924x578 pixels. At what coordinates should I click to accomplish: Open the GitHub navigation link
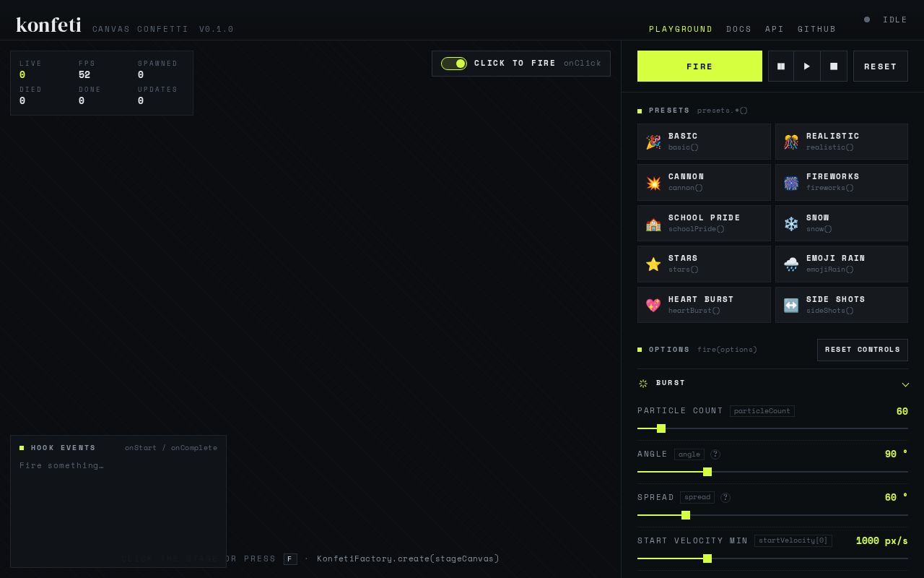tap(816, 30)
